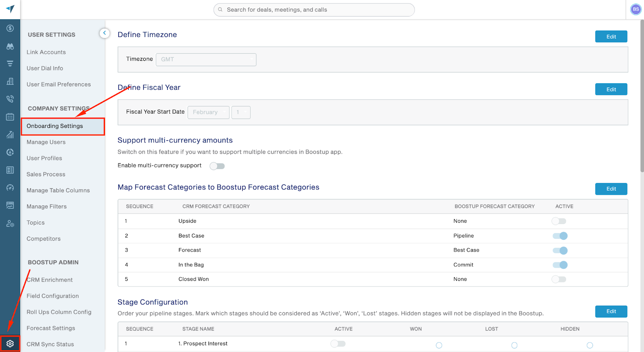Viewport: 644px width, 352px height.
Task: Click the BS user avatar
Action: click(636, 9)
